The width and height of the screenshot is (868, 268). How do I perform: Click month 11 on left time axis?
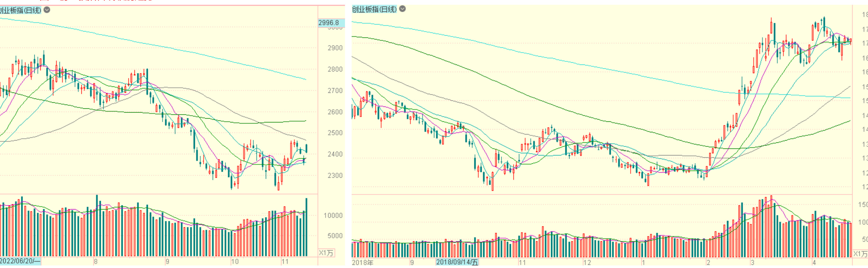(285, 261)
